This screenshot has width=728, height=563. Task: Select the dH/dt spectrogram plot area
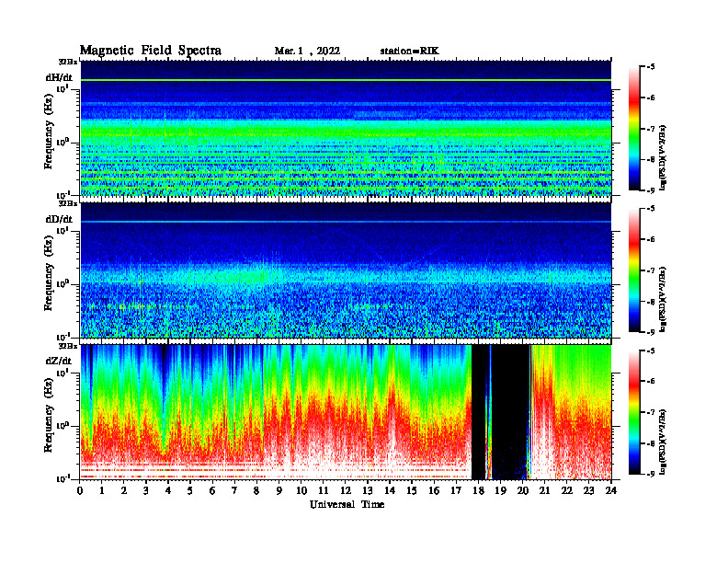(346, 128)
